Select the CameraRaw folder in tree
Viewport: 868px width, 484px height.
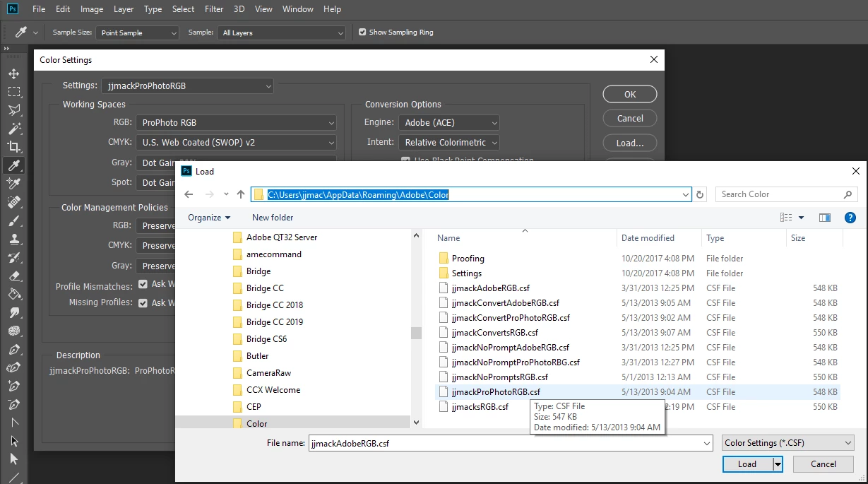(268, 373)
